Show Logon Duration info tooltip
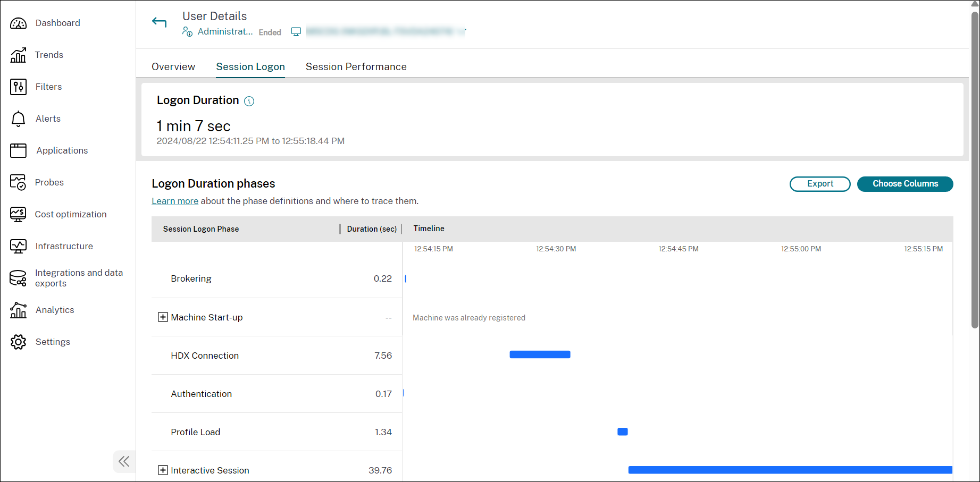Screen dimensions: 980x482 tap(249, 101)
